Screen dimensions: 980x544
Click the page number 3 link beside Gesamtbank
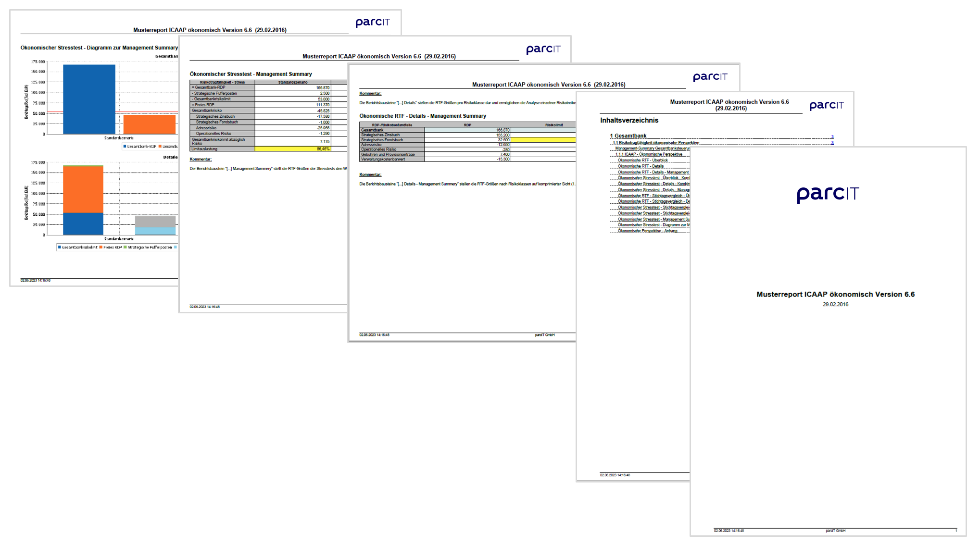[x=832, y=136]
